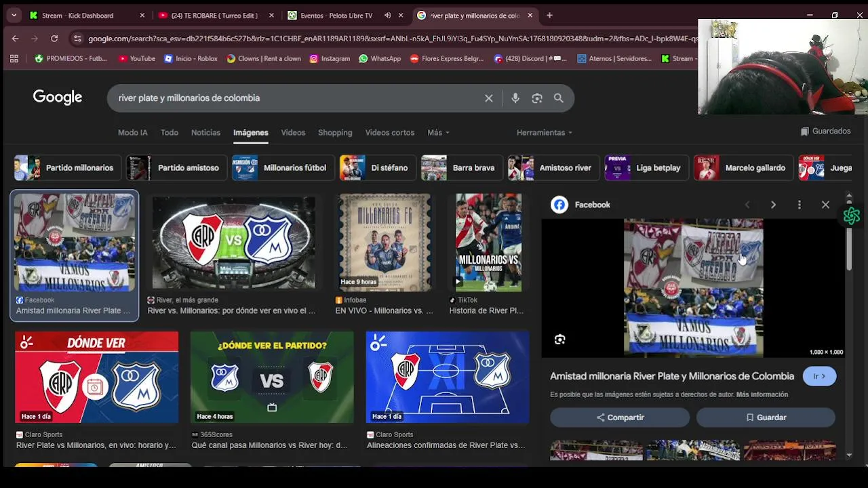
Task: Open Google Lens image search icon
Action: tap(537, 98)
